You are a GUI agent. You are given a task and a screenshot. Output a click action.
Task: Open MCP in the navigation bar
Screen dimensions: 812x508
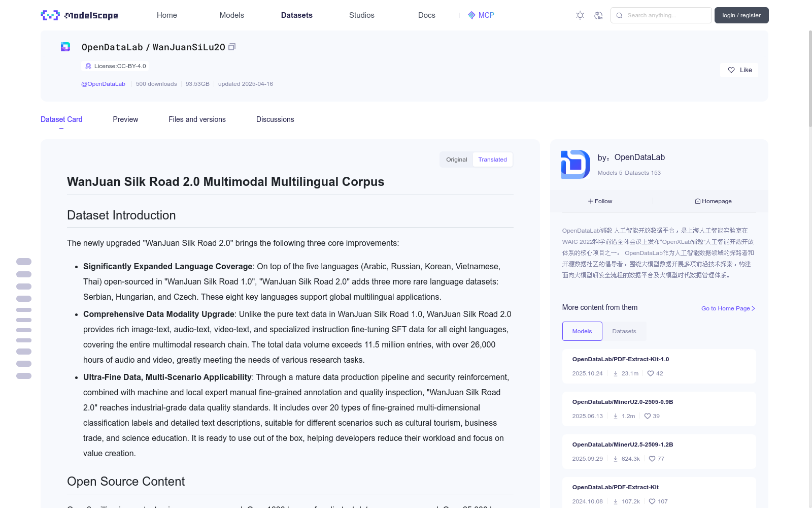[481, 15]
